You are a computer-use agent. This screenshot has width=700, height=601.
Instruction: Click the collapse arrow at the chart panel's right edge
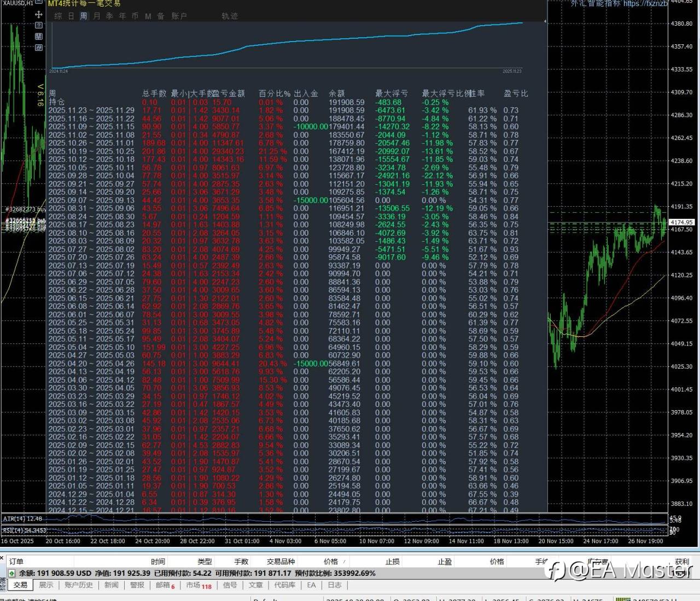pos(545,22)
